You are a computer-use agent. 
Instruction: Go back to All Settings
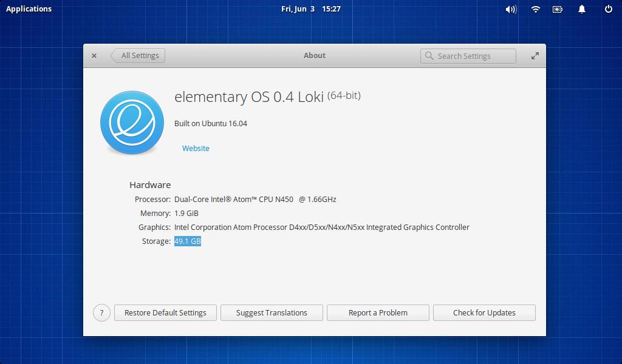(x=138, y=55)
